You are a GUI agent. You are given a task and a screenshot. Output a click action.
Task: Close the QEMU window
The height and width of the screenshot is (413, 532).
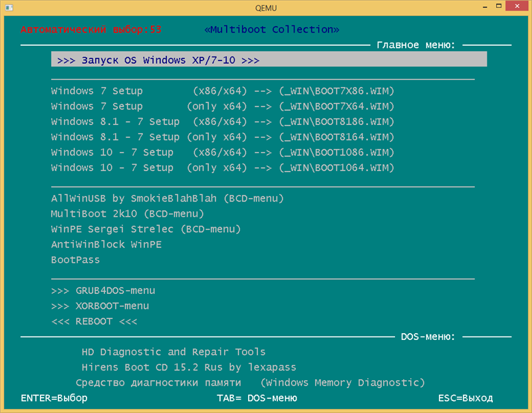click(517, 6)
